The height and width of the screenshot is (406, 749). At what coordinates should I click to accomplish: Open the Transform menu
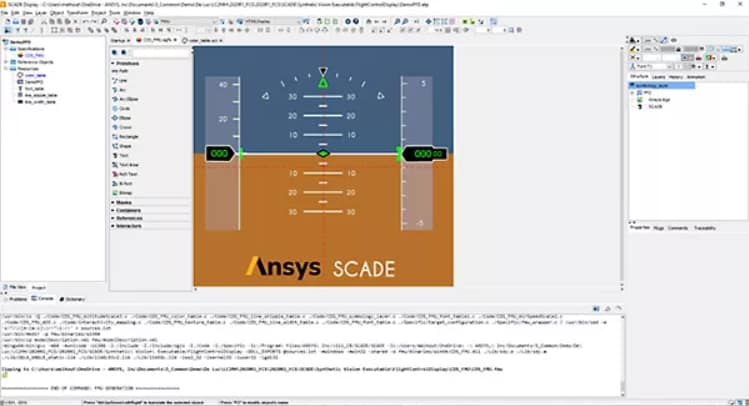[77, 13]
